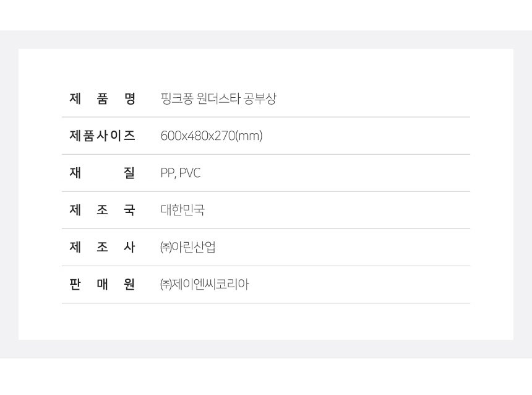Click the 조 character in 제조국 row
This screenshot has height=395, width=532.
pos(102,210)
